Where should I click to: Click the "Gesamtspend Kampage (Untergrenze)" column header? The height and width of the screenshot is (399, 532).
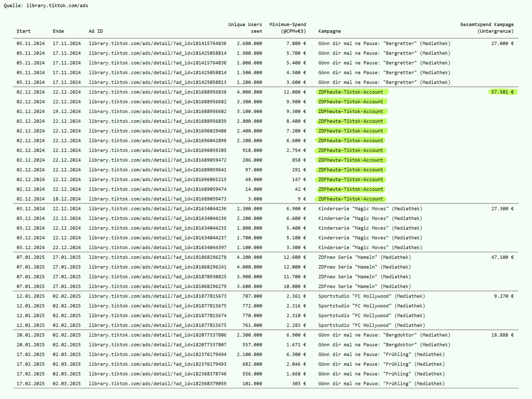487,27
